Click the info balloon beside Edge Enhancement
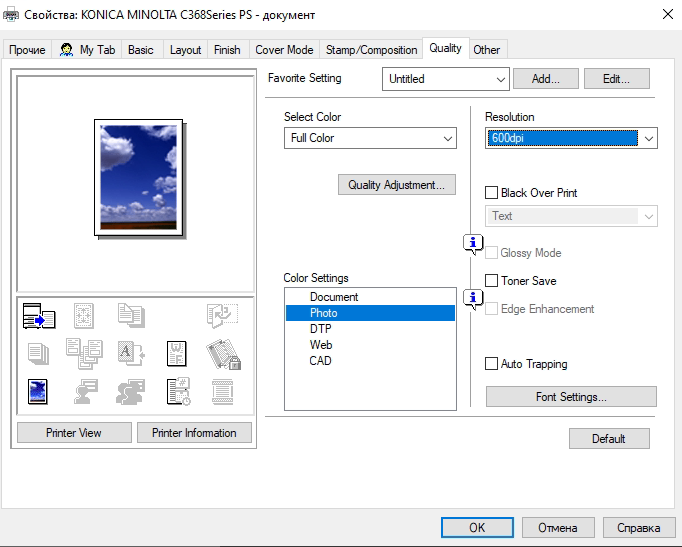Image resolution: width=682 pixels, height=547 pixels. coord(473,300)
